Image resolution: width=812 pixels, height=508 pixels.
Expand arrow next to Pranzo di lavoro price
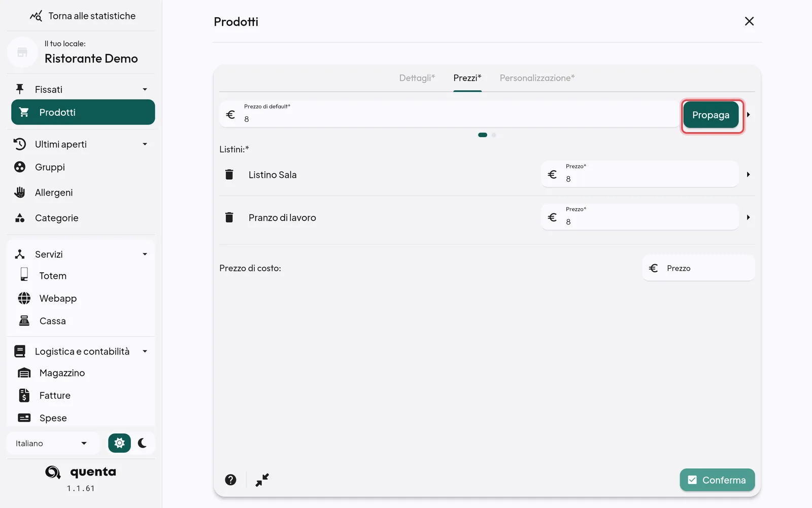748,217
